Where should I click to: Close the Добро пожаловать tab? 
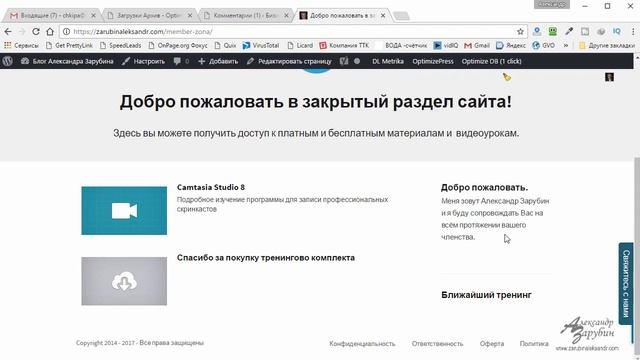(383, 16)
